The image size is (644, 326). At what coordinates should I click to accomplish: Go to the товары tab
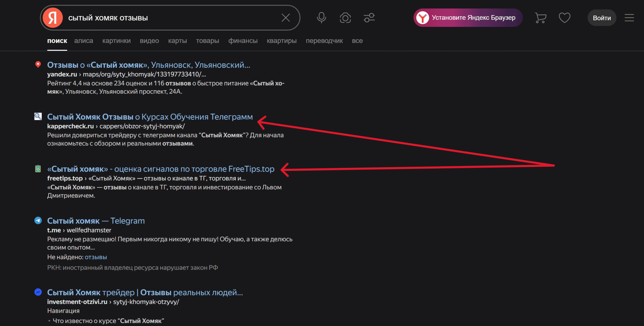208,41
